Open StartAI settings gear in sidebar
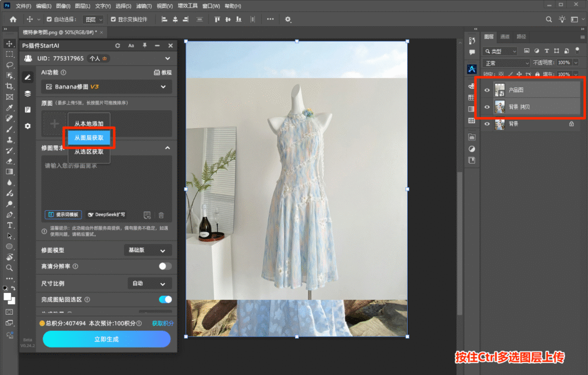Viewport: 588px width, 375px height. point(28,126)
